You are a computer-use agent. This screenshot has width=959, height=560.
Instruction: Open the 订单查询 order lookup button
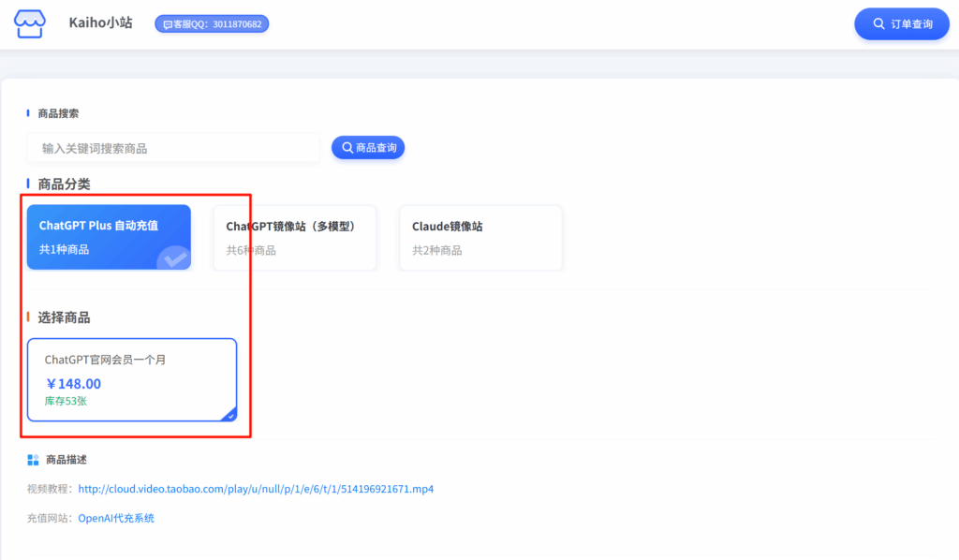click(902, 23)
